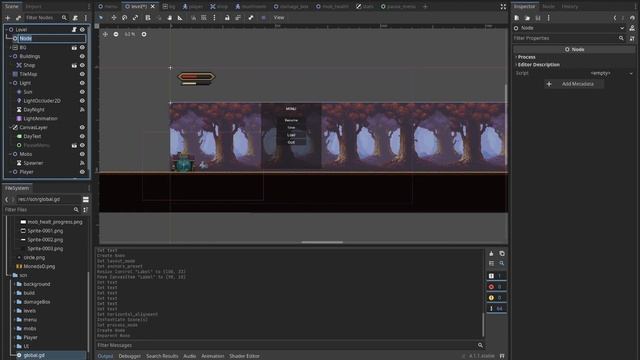The height and width of the screenshot is (360, 640).
Task: Collapse the Light node in scene tree
Action: click(x=10, y=83)
